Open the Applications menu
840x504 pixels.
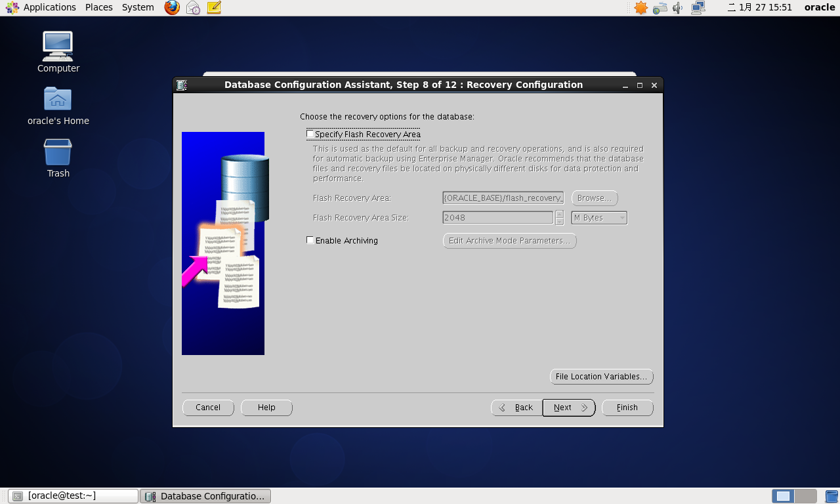(x=50, y=7)
